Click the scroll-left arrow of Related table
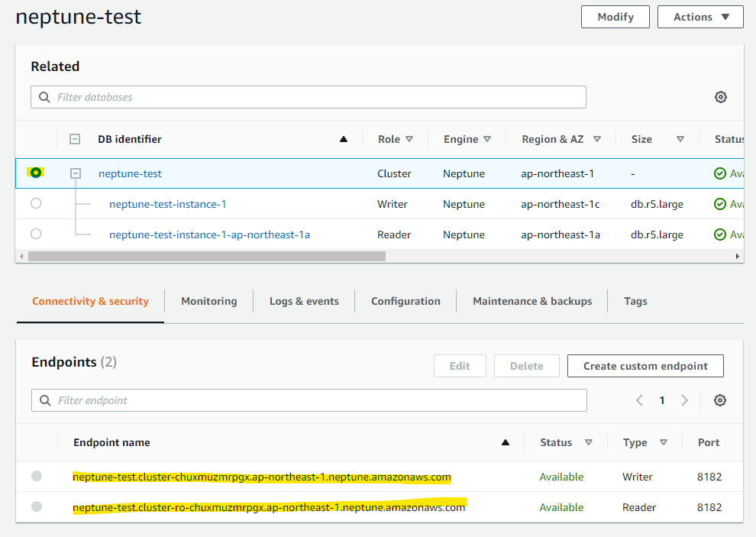 coord(21,256)
